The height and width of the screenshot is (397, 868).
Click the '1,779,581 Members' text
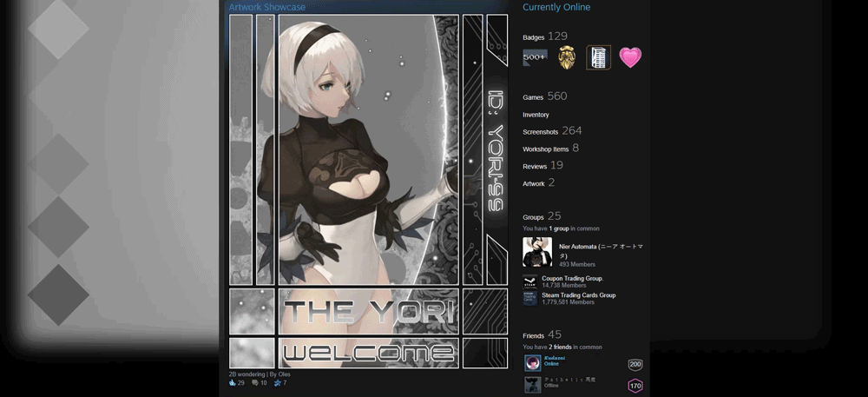click(x=568, y=302)
